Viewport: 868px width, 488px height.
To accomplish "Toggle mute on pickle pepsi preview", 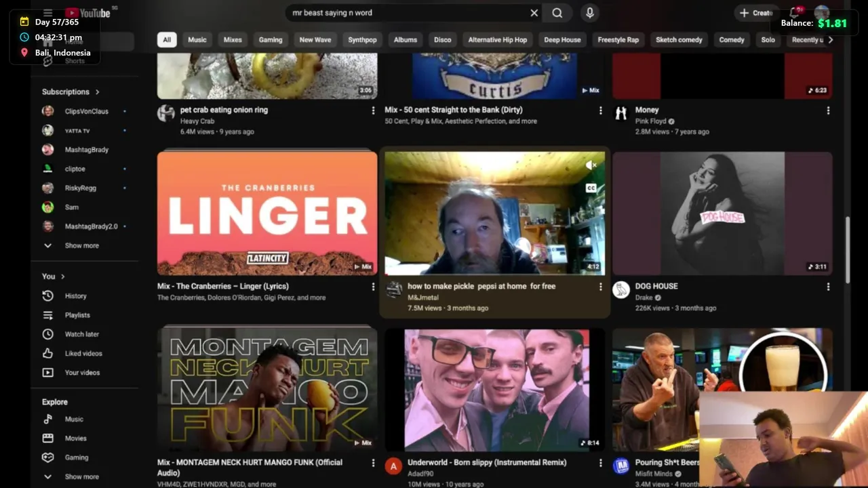I will point(591,165).
